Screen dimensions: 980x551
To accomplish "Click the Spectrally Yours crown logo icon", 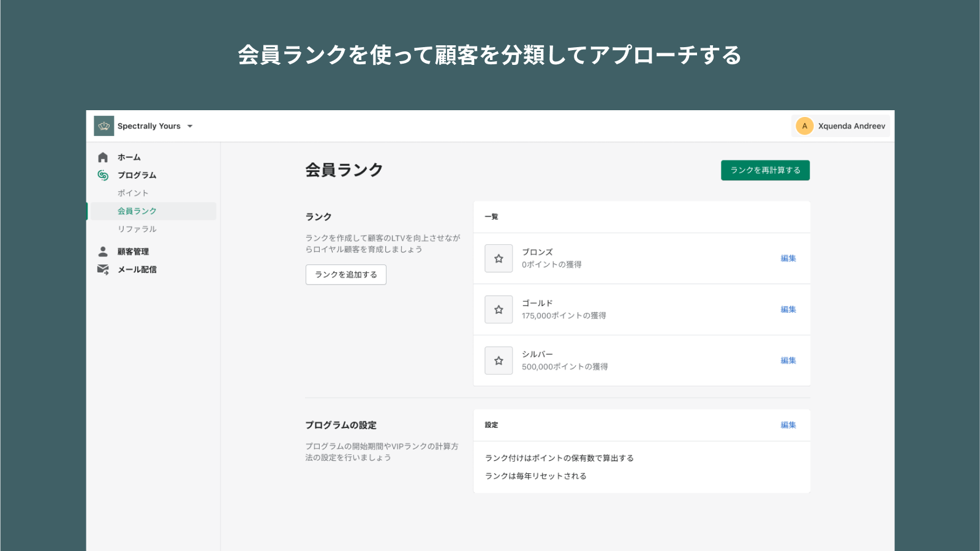I will [104, 126].
